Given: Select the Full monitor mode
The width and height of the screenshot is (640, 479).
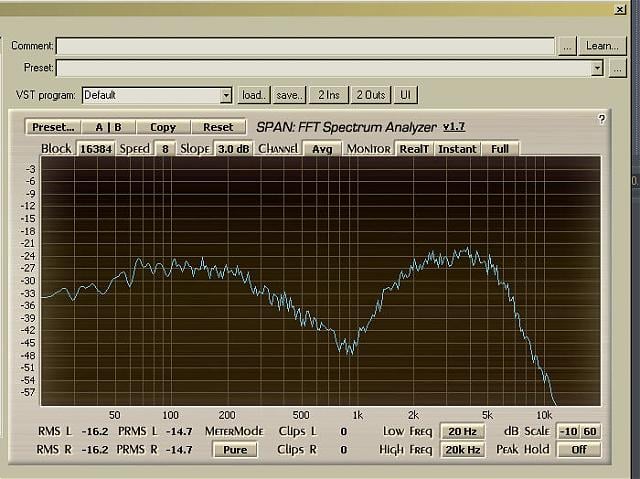Looking at the screenshot, I should pyautogui.click(x=500, y=149).
